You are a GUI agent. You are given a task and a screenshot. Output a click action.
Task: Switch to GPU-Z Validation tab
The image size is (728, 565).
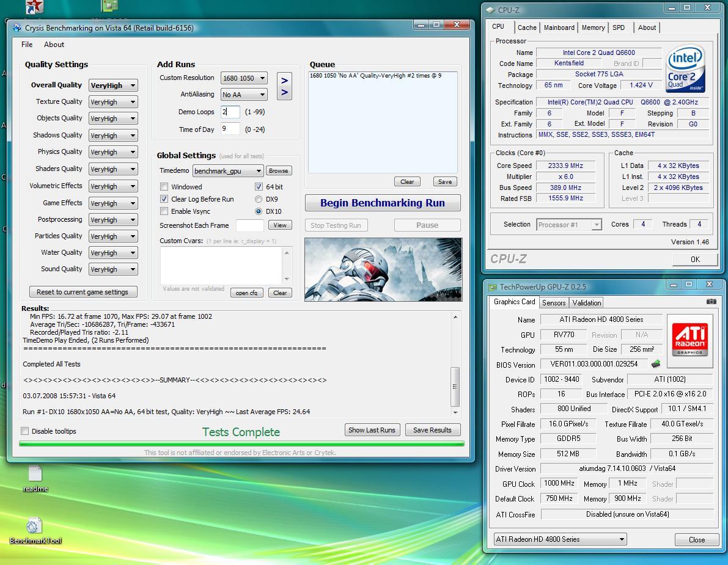pos(586,302)
